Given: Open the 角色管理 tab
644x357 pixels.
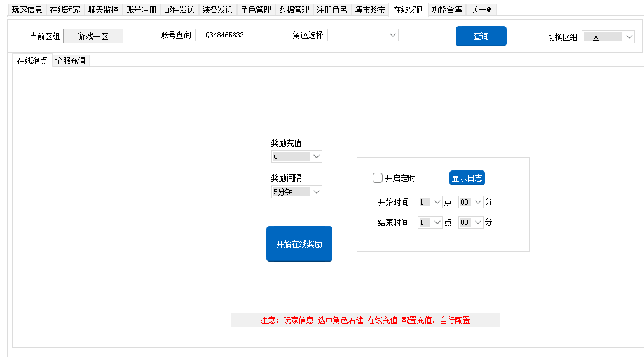Looking at the screenshot, I should click(x=256, y=10).
